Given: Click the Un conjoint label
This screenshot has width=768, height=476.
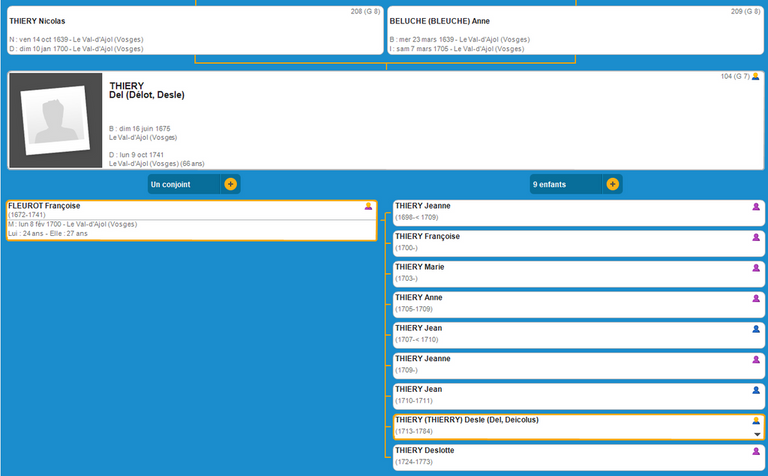Looking at the screenshot, I should [x=170, y=184].
